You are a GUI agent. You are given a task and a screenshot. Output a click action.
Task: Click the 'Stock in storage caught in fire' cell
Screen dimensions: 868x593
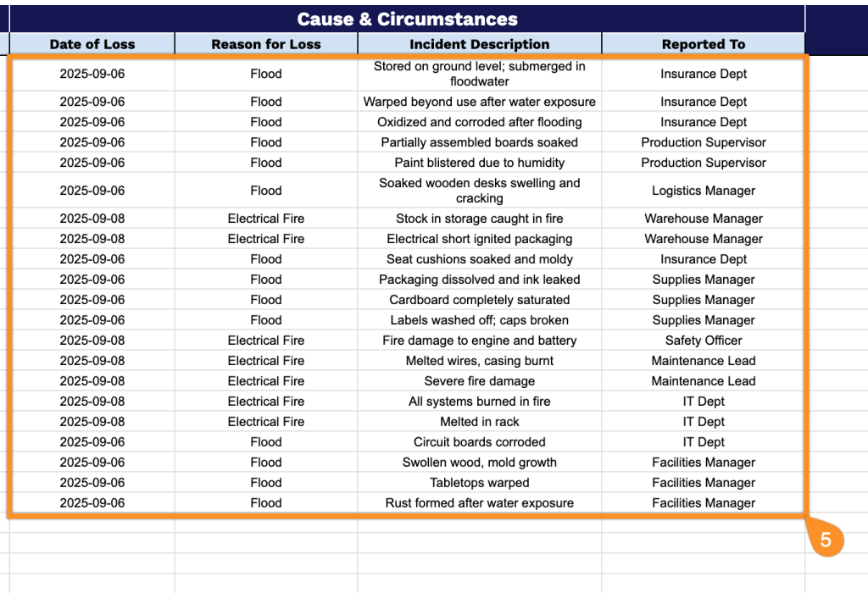(480, 219)
